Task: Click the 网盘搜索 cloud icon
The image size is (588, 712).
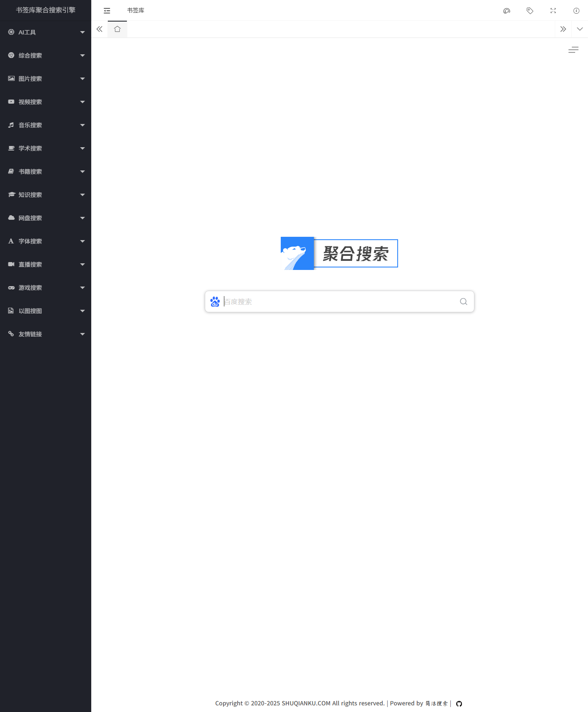Action: point(11,218)
